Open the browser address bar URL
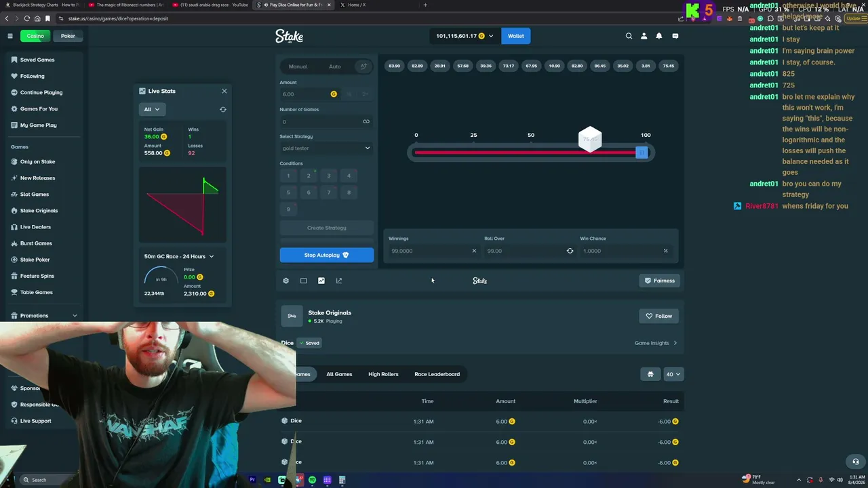 pos(118,18)
